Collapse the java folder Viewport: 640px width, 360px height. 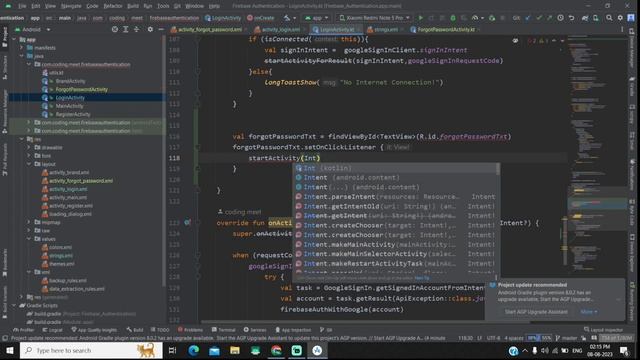[22, 56]
